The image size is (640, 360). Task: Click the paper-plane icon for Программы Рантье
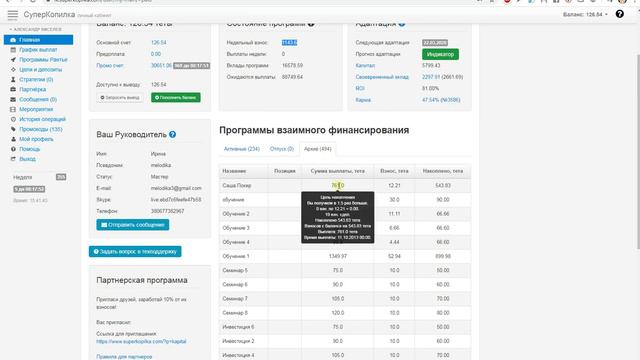[13, 60]
